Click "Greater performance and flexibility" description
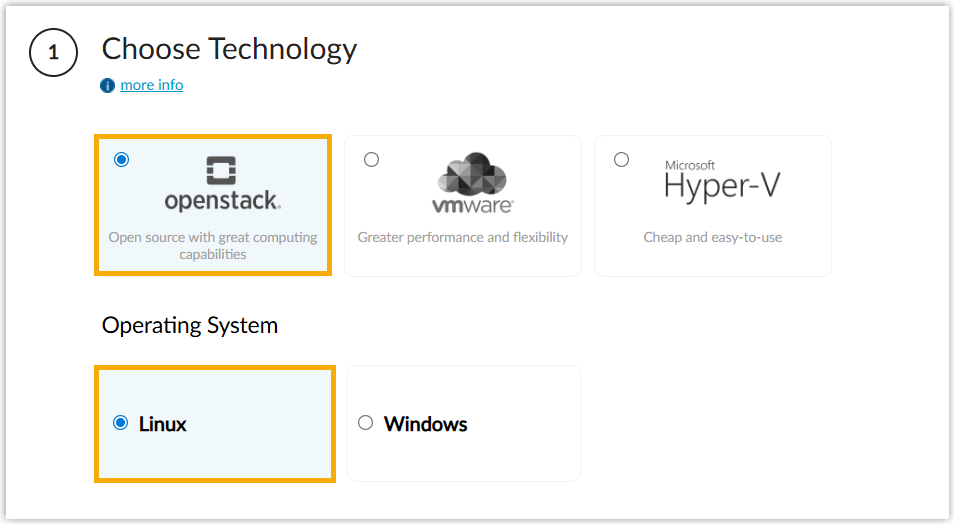 coord(463,238)
